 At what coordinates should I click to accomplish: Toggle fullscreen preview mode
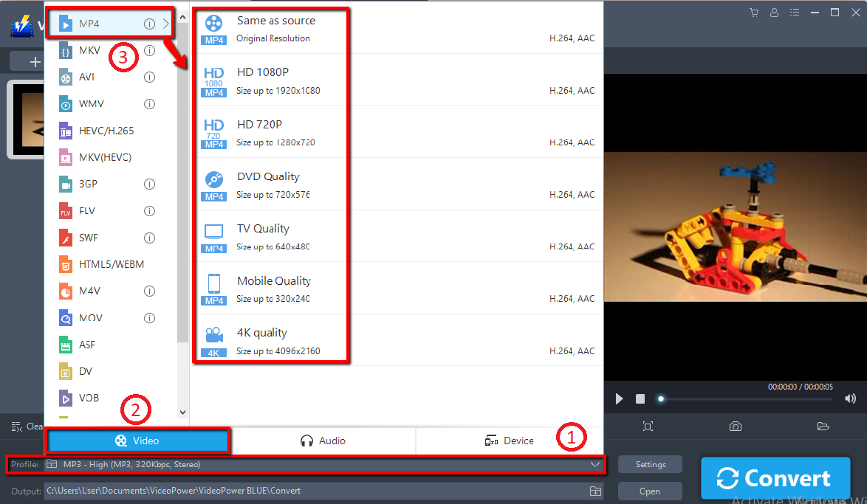pyautogui.click(x=648, y=426)
